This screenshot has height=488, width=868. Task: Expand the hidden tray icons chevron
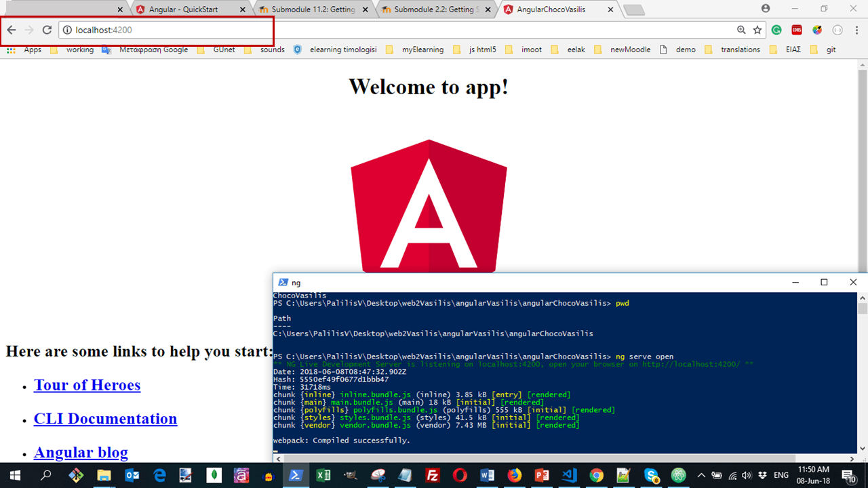click(x=701, y=474)
